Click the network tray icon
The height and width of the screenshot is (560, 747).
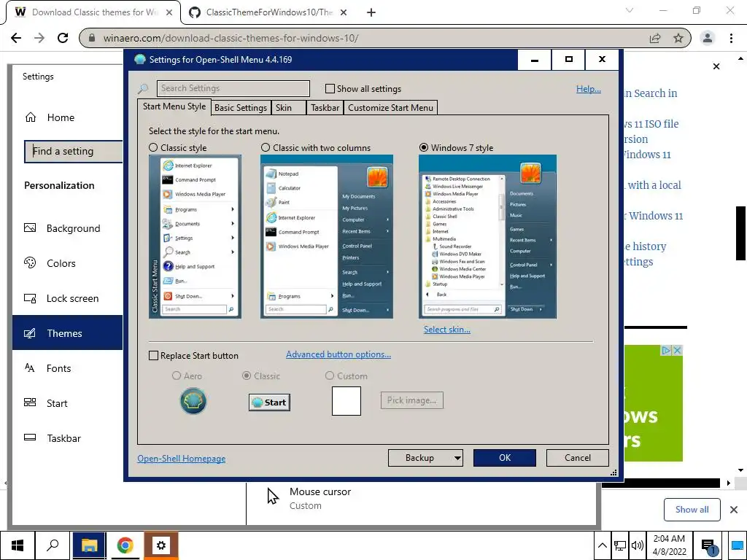pyautogui.click(x=620, y=545)
